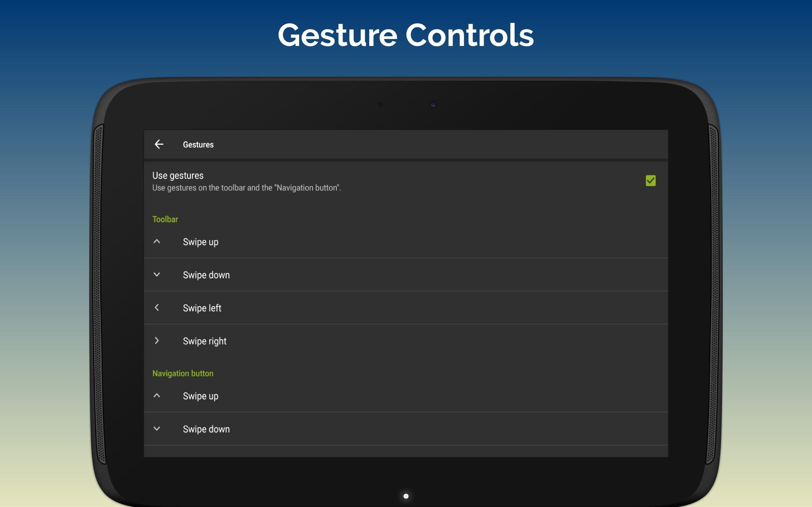Screen dimensions: 812x507
Task: Click the Toolbar section header
Action: click(165, 219)
